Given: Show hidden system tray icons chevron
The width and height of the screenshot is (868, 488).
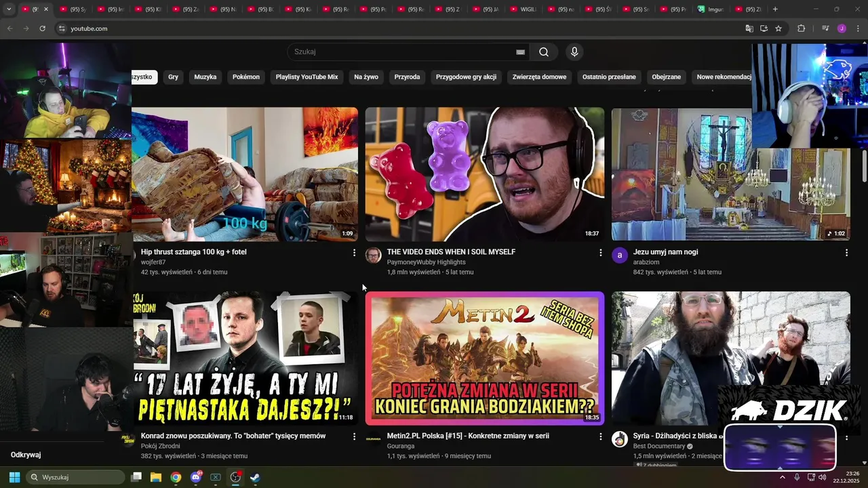Looking at the screenshot, I should point(783,477).
